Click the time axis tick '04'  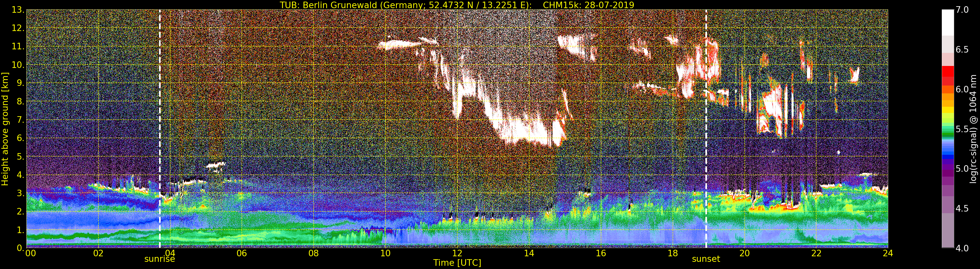(170, 253)
